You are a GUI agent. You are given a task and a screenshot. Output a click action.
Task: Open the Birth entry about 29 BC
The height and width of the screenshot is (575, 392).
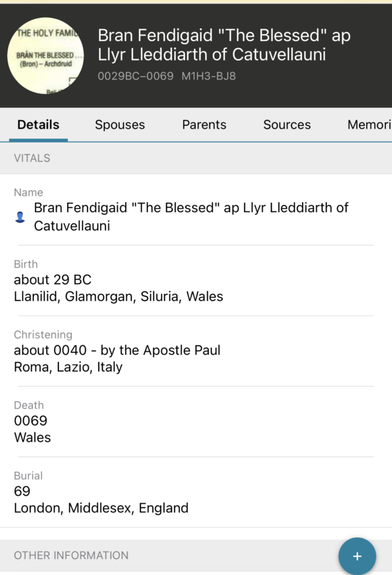[x=53, y=280]
